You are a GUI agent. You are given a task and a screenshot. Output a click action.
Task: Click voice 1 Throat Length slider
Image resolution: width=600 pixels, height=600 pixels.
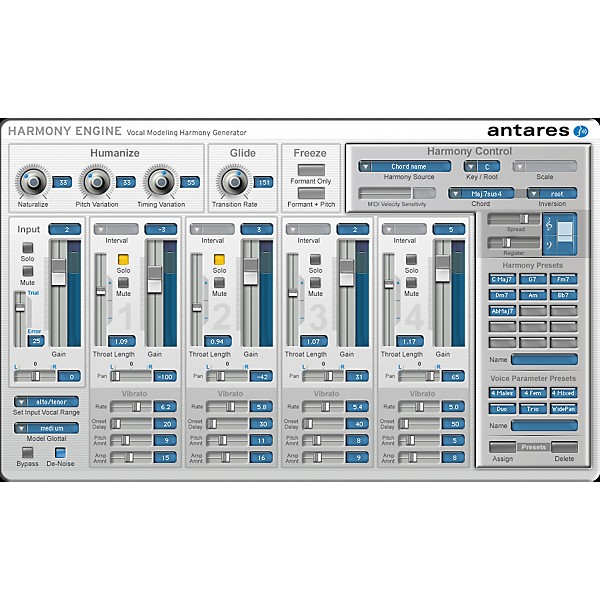pos(101,300)
